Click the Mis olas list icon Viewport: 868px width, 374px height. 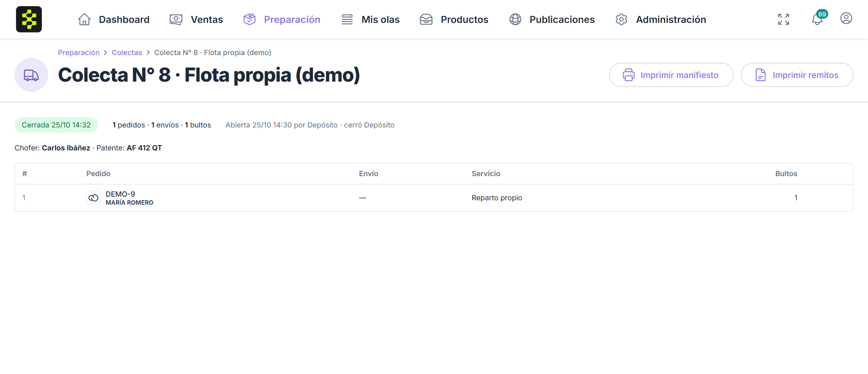point(347,19)
